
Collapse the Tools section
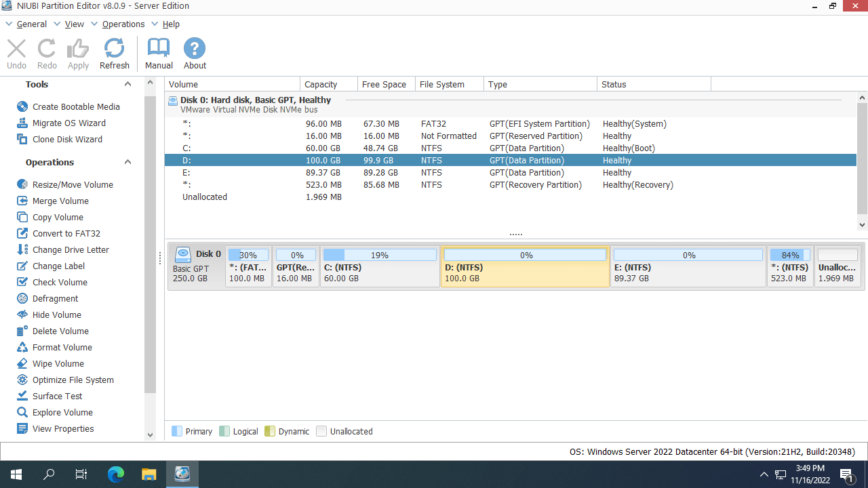click(127, 84)
